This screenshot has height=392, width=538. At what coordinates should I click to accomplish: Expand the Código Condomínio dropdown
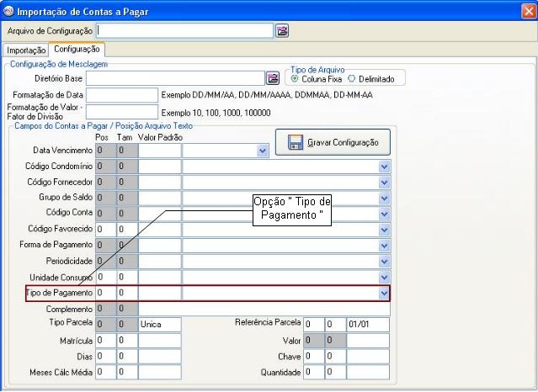click(384, 167)
